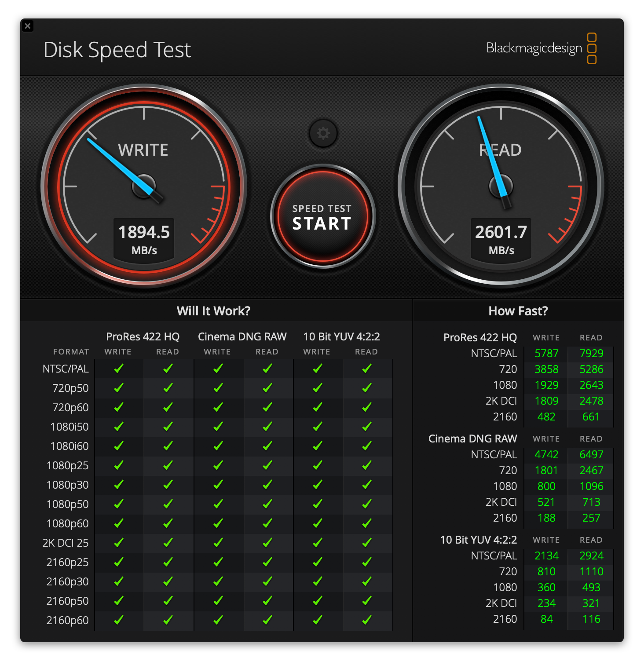Click the READ gauge label

500,150
